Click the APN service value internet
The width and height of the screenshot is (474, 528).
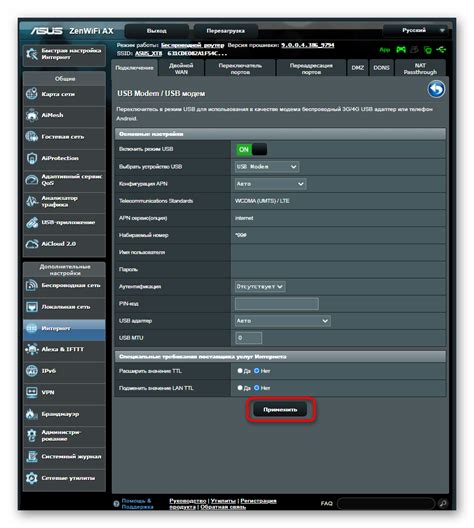point(244,218)
